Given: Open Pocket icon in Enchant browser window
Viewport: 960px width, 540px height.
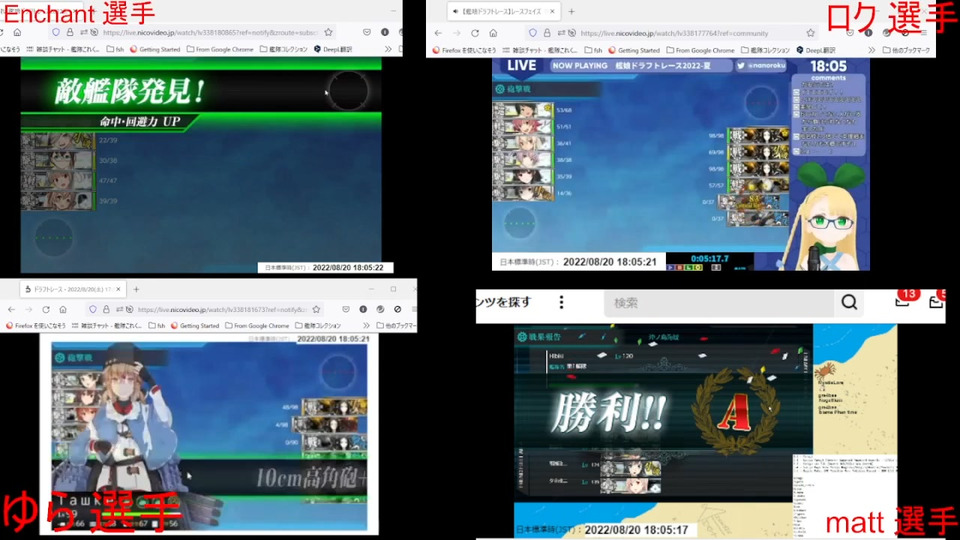Looking at the screenshot, I should (367, 32).
